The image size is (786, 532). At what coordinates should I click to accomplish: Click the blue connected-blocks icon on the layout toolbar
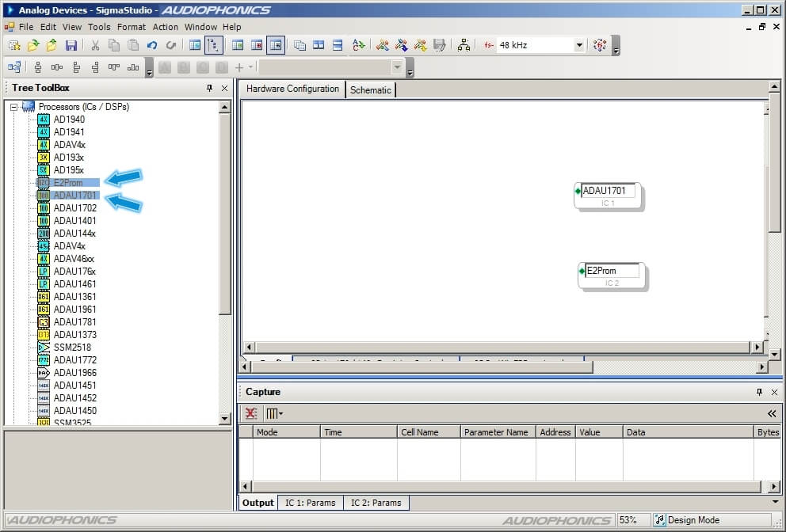[x=14, y=67]
